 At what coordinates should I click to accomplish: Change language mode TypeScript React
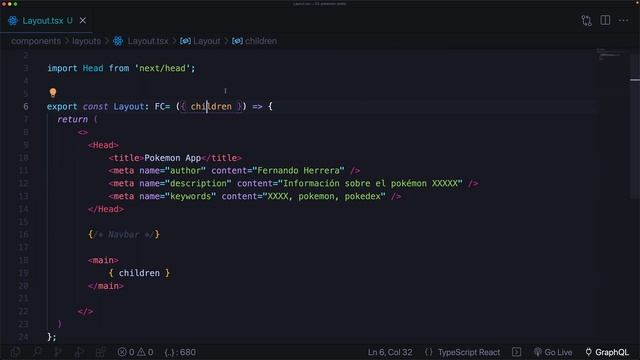469,352
